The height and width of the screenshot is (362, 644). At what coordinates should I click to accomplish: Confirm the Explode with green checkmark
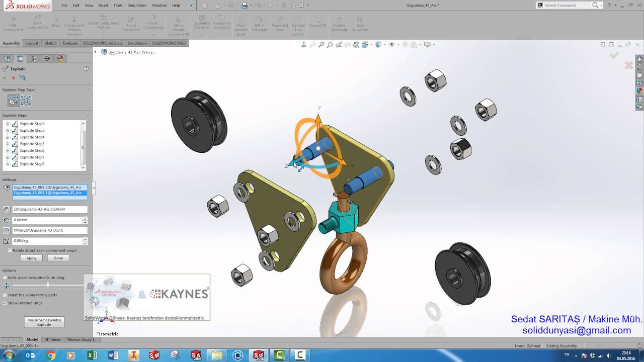[5, 77]
